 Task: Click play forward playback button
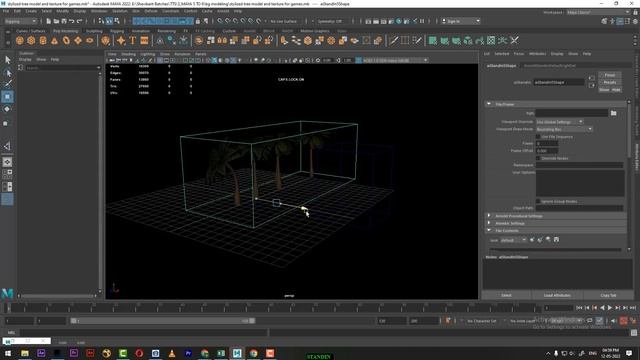(610, 308)
